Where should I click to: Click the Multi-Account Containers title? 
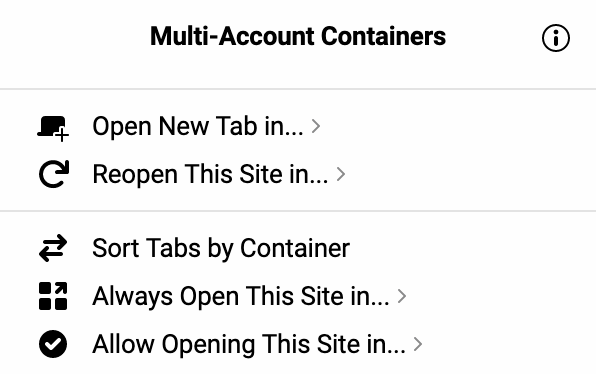(298, 36)
